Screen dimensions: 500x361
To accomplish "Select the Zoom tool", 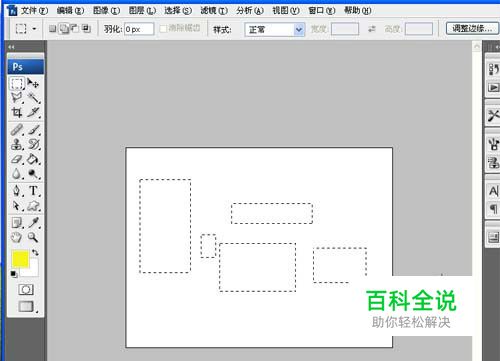I will click(33, 237).
